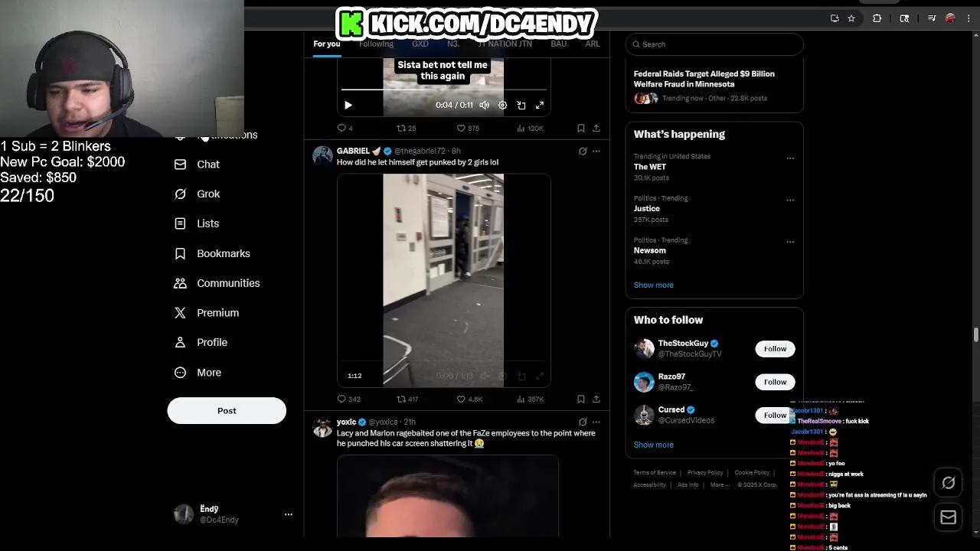The width and height of the screenshot is (980, 551).
Task: Open Chrome media controls icon
Action: [x=932, y=18]
